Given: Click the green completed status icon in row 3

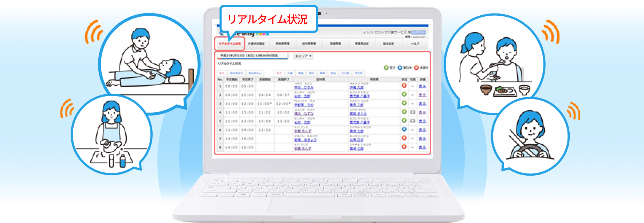Looking at the screenshot, I should pyautogui.click(x=404, y=103).
